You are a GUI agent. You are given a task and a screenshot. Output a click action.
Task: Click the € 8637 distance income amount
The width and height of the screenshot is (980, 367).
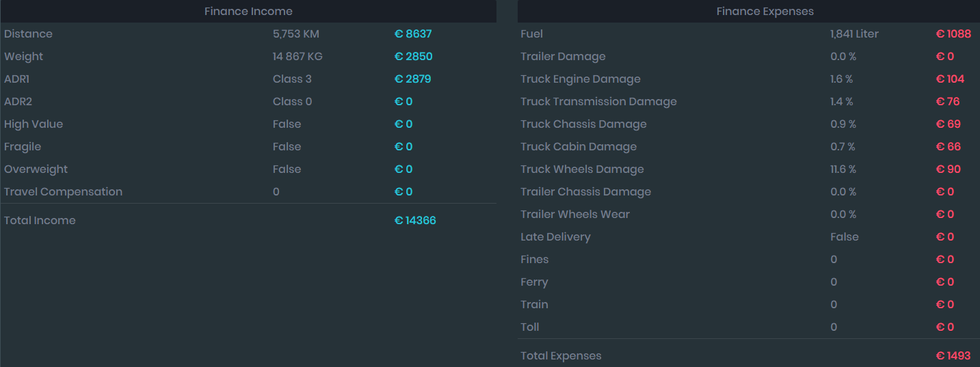(x=413, y=34)
